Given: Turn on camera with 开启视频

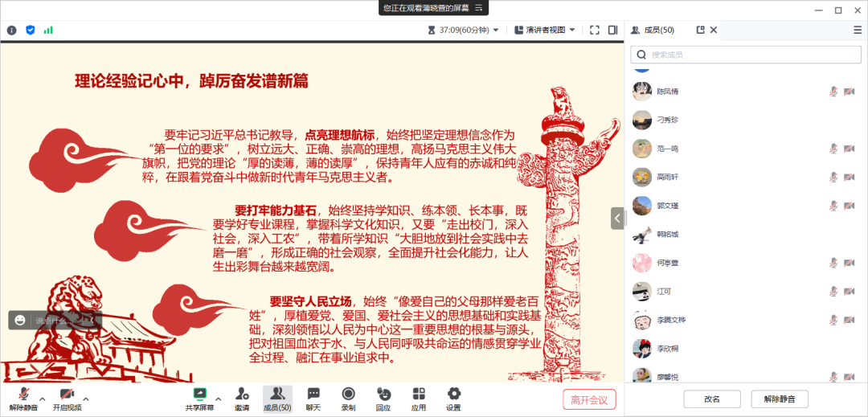Looking at the screenshot, I should coord(67,398).
